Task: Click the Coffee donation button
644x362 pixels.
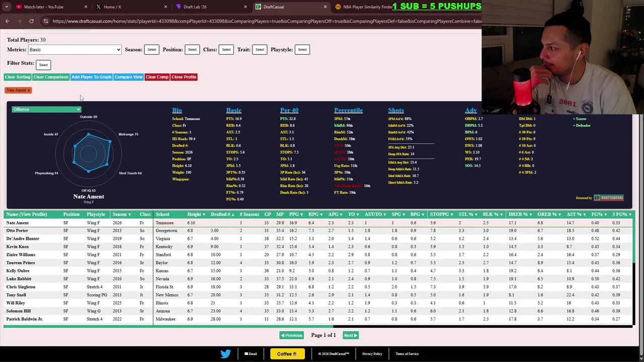Action: [287, 354]
